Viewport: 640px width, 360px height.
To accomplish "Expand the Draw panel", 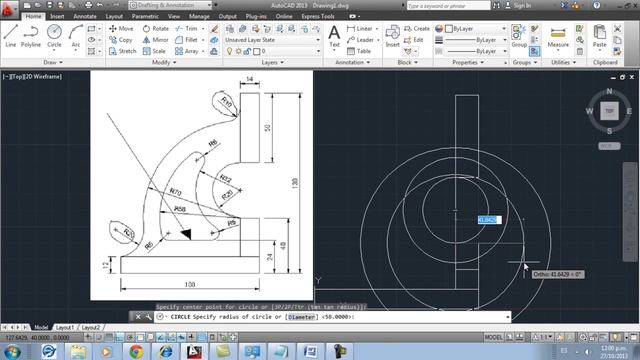I will click(x=53, y=62).
